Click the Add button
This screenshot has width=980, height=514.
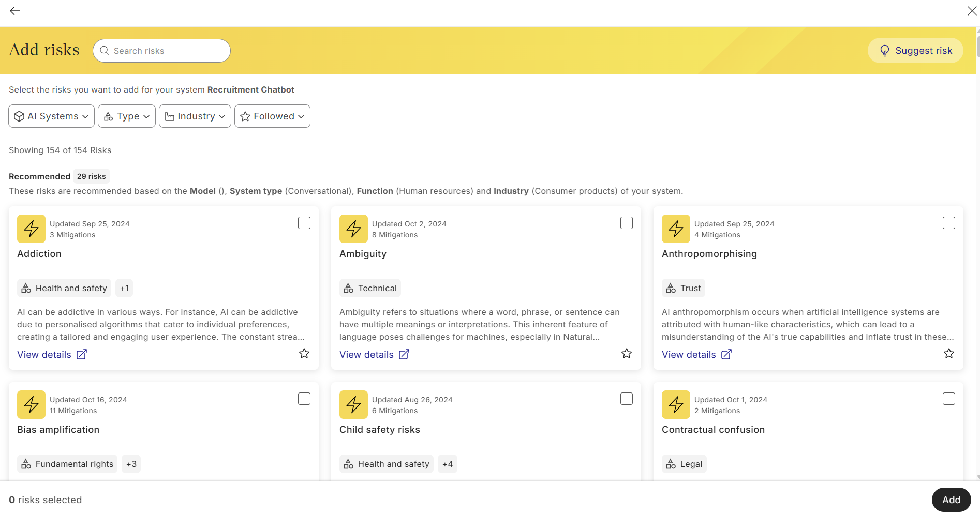coord(951,500)
